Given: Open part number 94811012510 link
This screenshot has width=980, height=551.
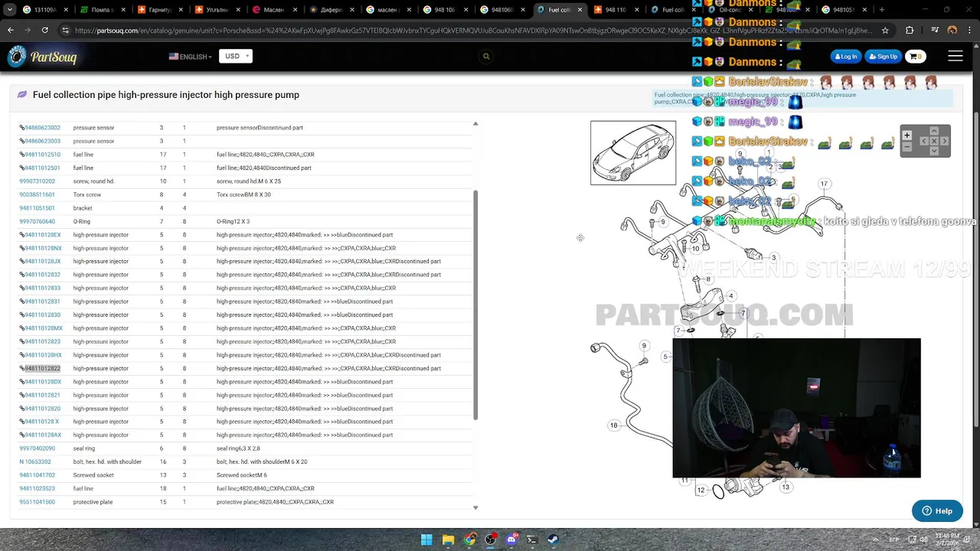Looking at the screenshot, I should (x=42, y=155).
